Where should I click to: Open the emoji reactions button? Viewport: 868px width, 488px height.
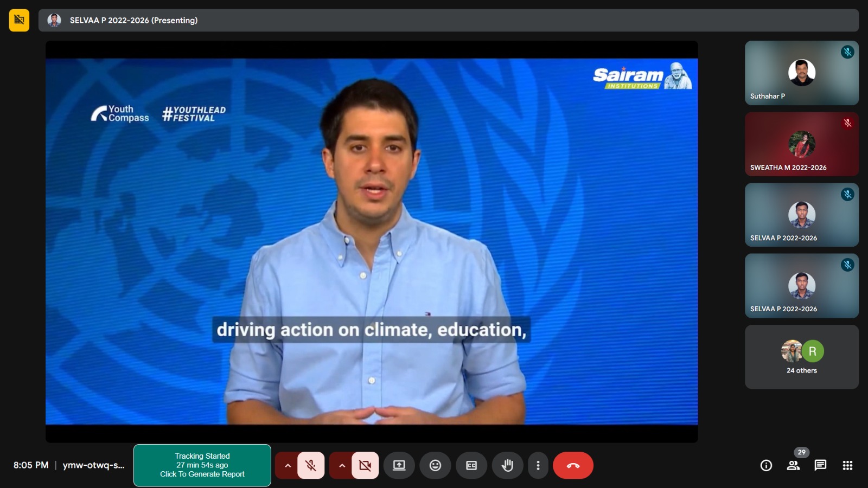pyautogui.click(x=435, y=465)
